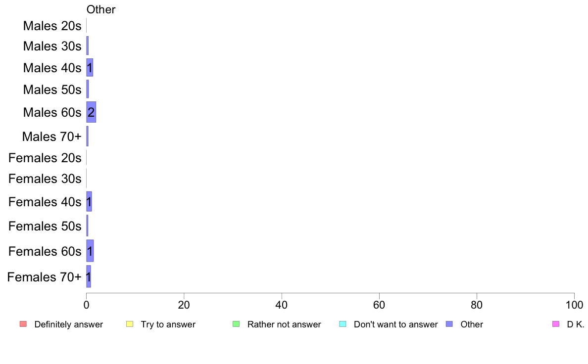
Task: Click the 40 axis tick label
Action: 282,305
